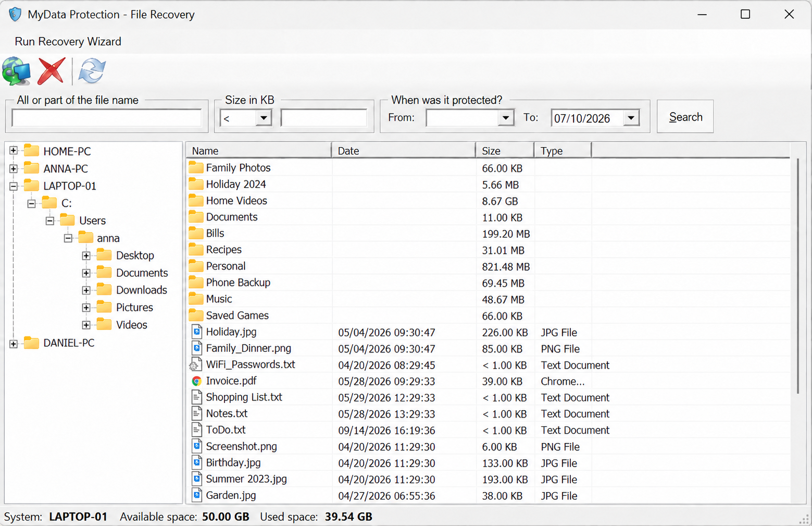The height and width of the screenshot is (526, 812).
Task: Expand the HOME-PC tree node
Action: click(14, 151)
